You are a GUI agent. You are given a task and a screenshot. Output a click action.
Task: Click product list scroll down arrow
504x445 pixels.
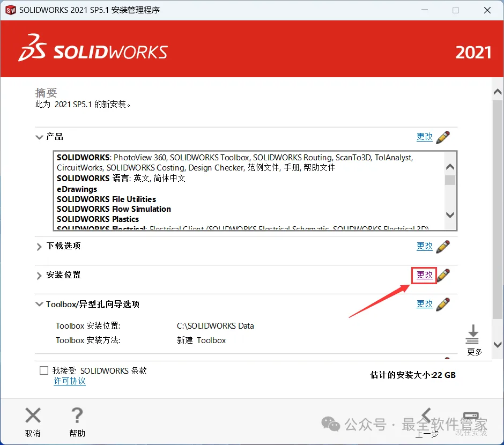click(450, 214)
